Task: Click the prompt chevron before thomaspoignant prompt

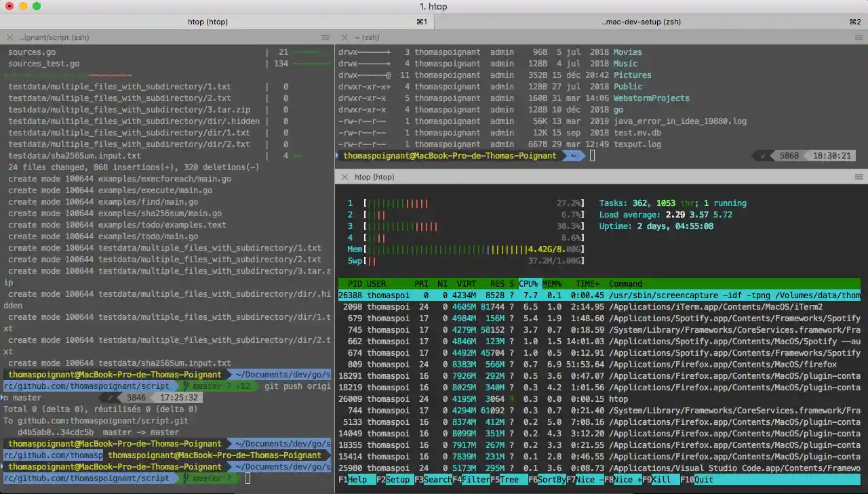Action: coord(337,155)
